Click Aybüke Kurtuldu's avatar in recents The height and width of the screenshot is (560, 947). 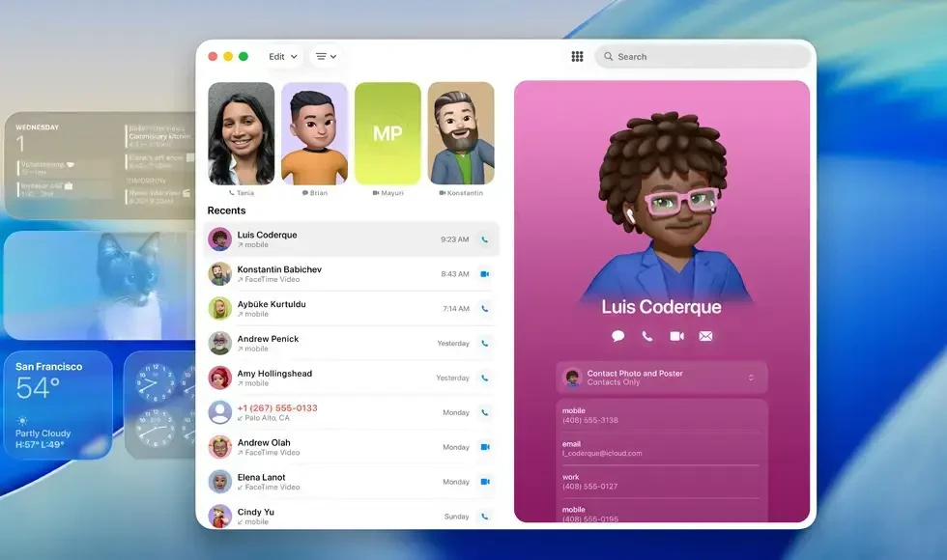click(x=220, y=308)
